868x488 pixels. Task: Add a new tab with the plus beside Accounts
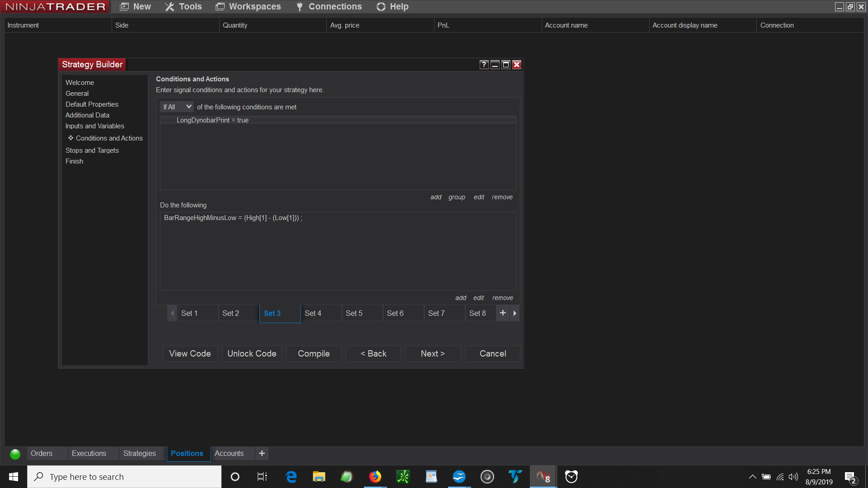point(262,453)
